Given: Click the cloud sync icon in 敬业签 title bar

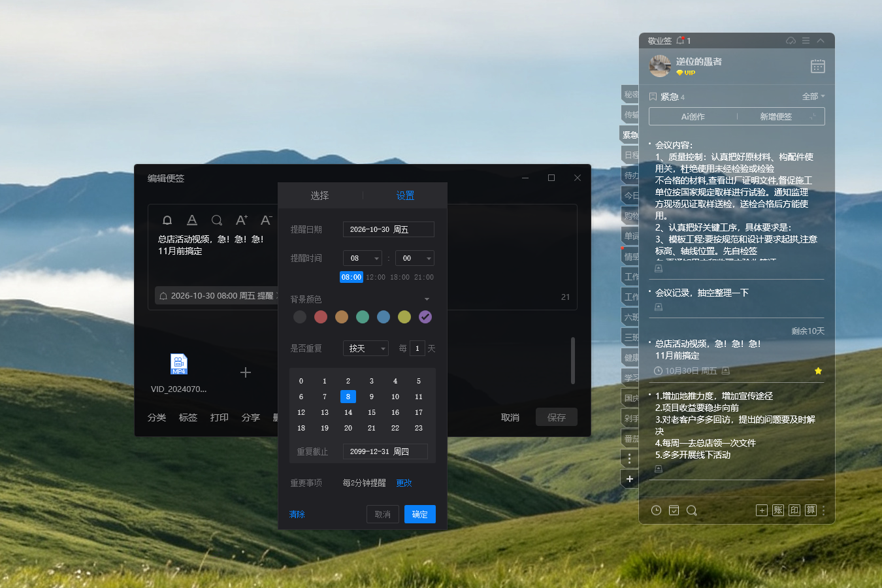Looking at the screenshot, I should click(791, 41).
